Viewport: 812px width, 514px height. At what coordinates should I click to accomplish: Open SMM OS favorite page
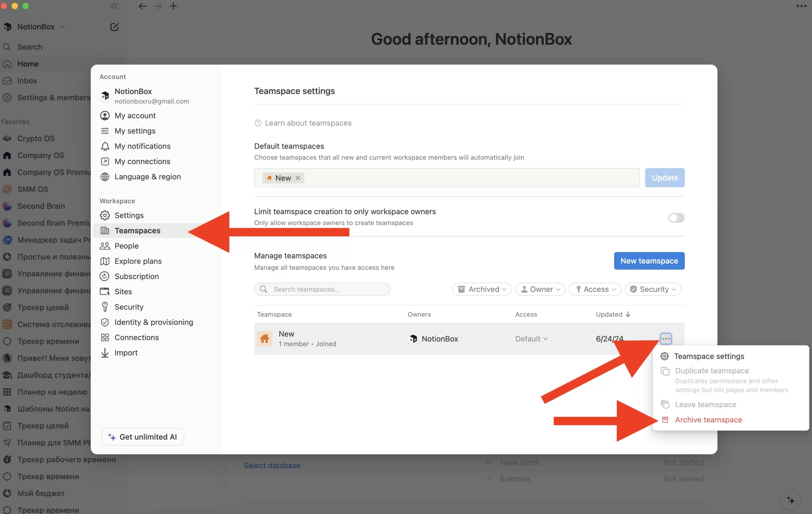pos(46,189)
